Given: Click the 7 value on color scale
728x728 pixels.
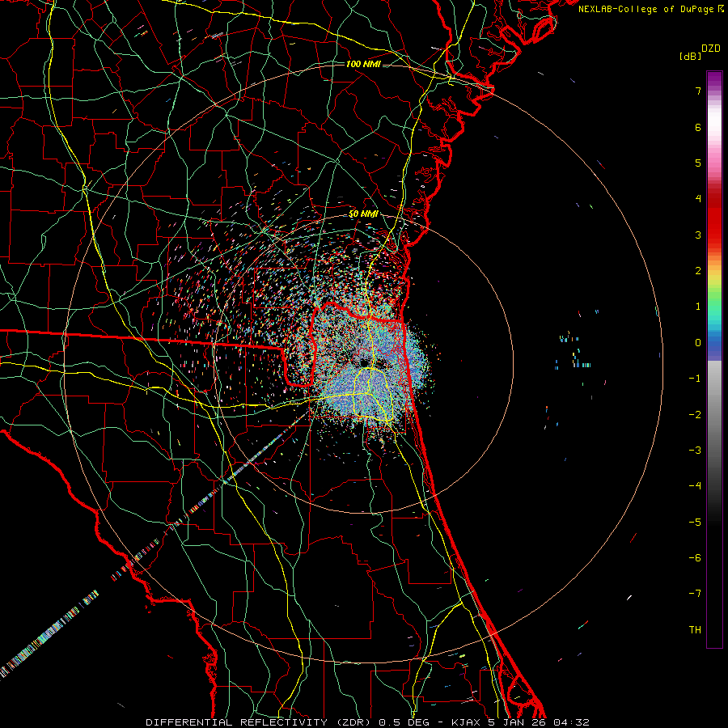Looking at the screenshot, I should point(698,91).
